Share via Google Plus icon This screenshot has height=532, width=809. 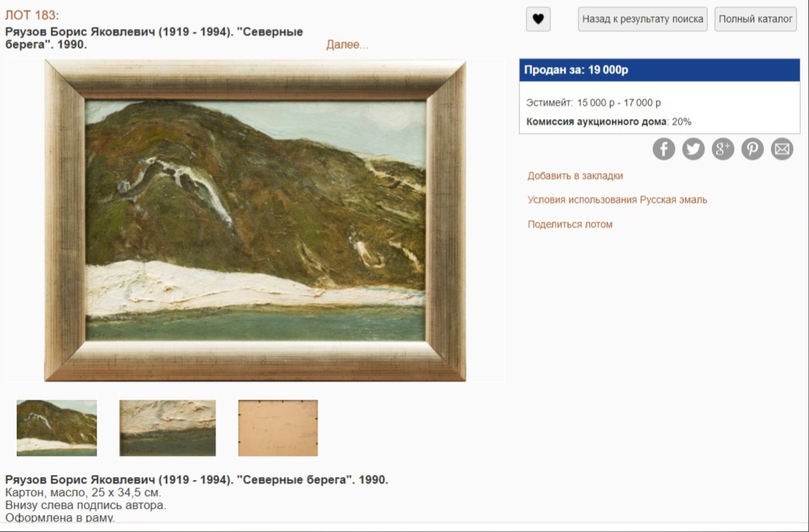click(x=723, y=149)
